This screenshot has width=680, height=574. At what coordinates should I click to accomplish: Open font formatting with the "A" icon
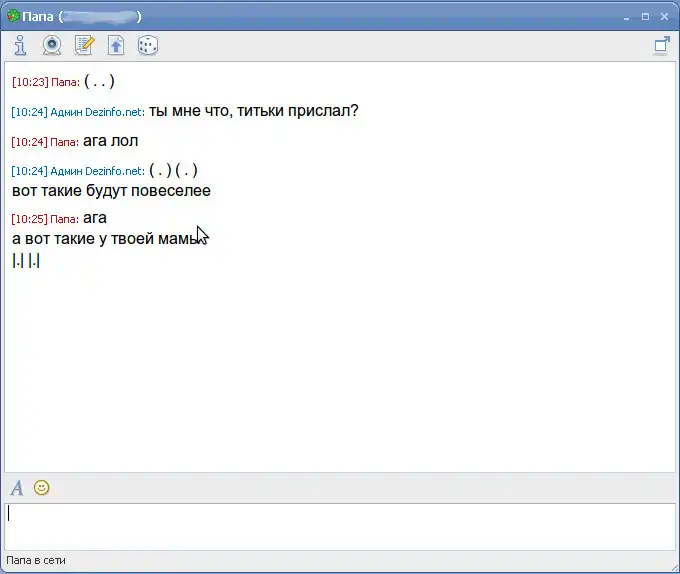pyautogui.click(x=17, y=488)
